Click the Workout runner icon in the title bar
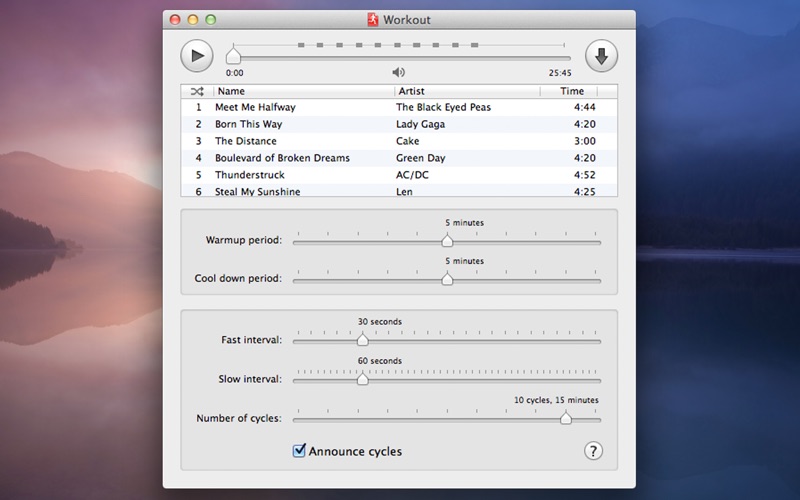The height and width of the screenshot is (500, 800). (373, 19)
